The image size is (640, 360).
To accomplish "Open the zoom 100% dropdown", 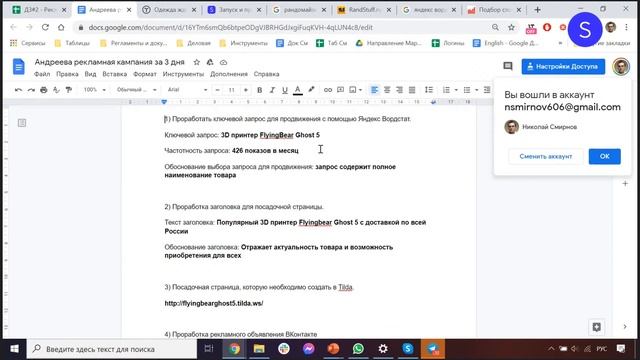I will [94, 90].
